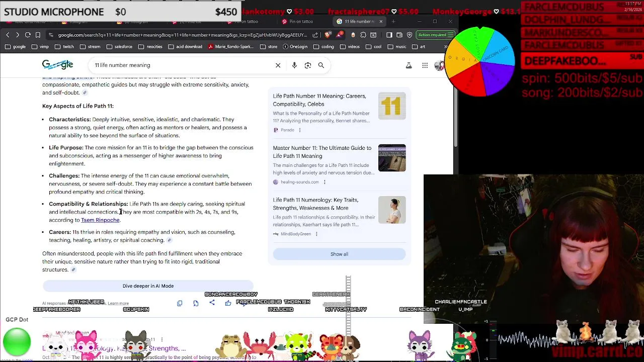Open the Tsem Rinpoche link
The image size is (644, 362).
100,220
